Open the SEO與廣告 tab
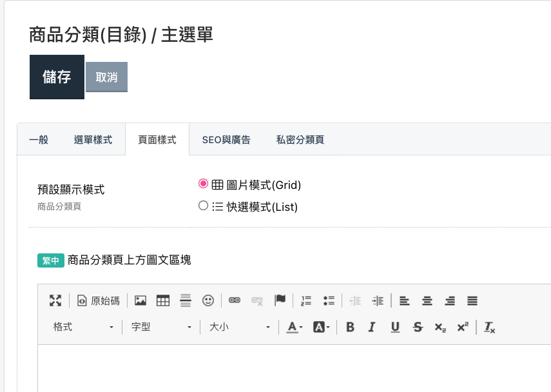Viewport: 551px width, 392px height. [226, 139]
